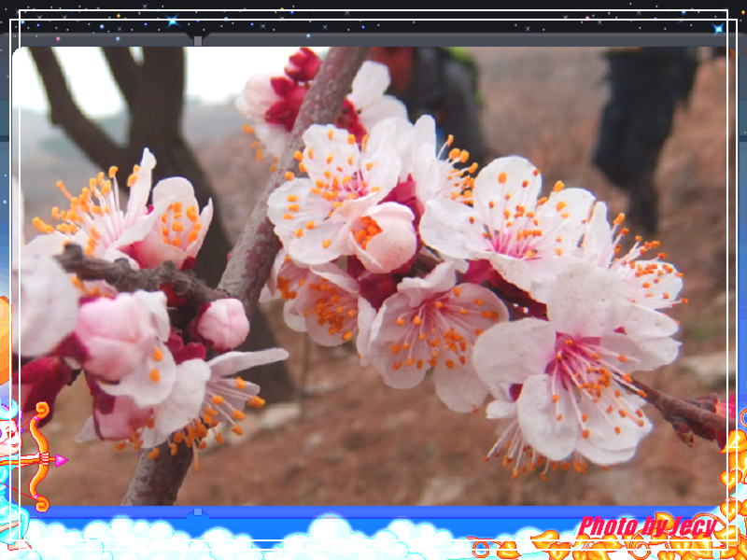This screenshot has height=560, width=747.
Task: Click the gray handle on the top frame bar
Action: [198, 40]
